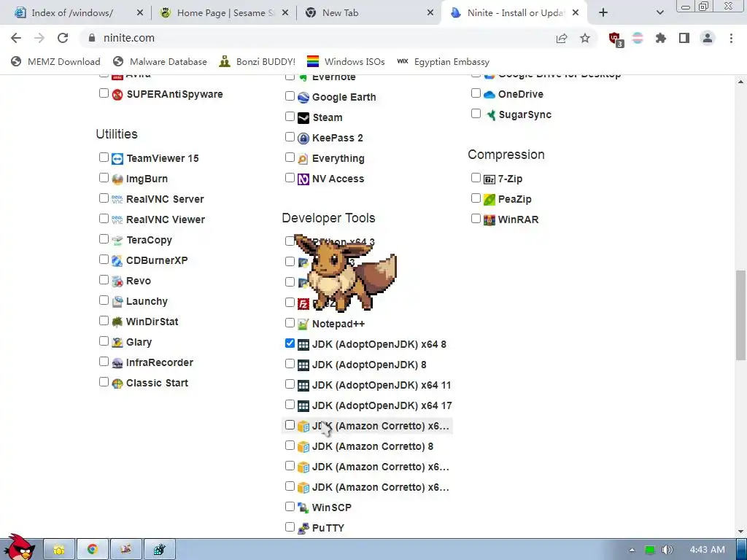Check the TeraCopy checkbox
The image size is (747, 560).
104,239
